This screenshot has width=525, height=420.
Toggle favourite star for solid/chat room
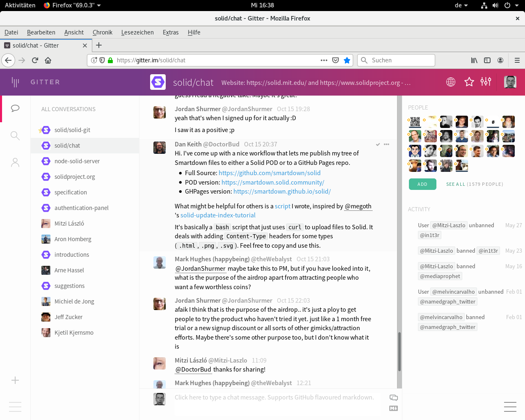469,82
